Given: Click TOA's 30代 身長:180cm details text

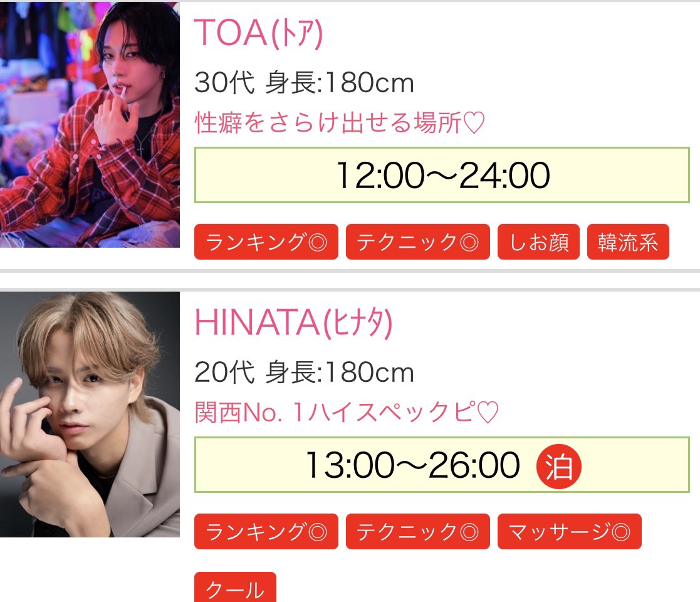Looking at the screenshot, I should pyautogui.click(x=304, y=83).
